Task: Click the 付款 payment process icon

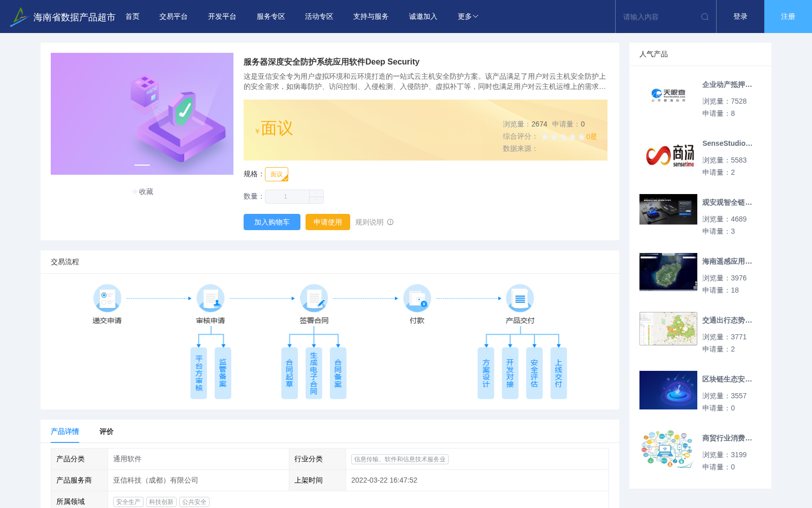Action: 417,298
